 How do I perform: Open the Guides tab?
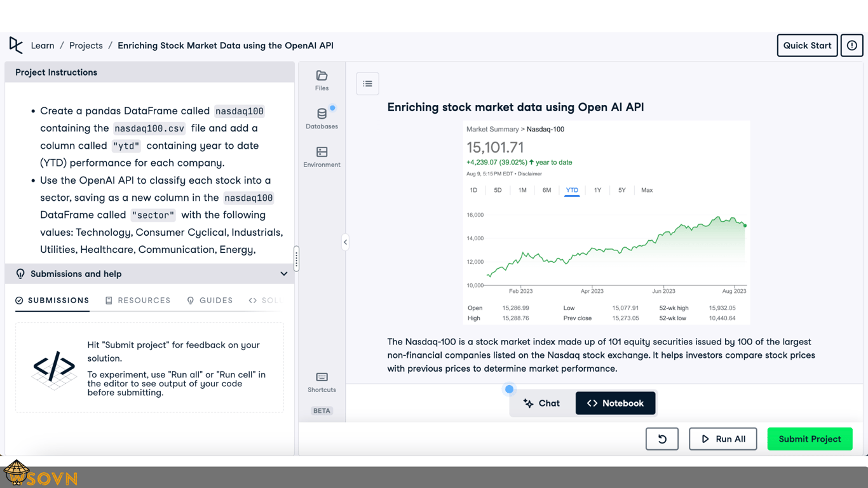pos(210,300)
